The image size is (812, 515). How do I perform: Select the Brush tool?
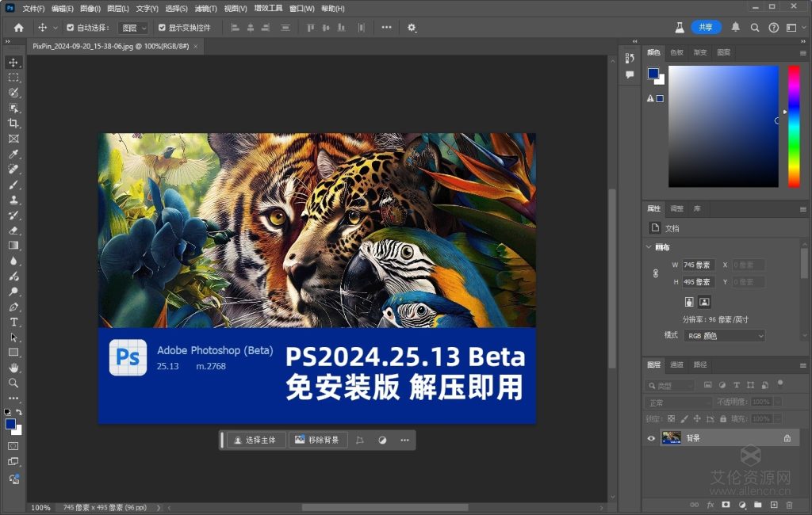pyautogui.click(x=13, y=185)
